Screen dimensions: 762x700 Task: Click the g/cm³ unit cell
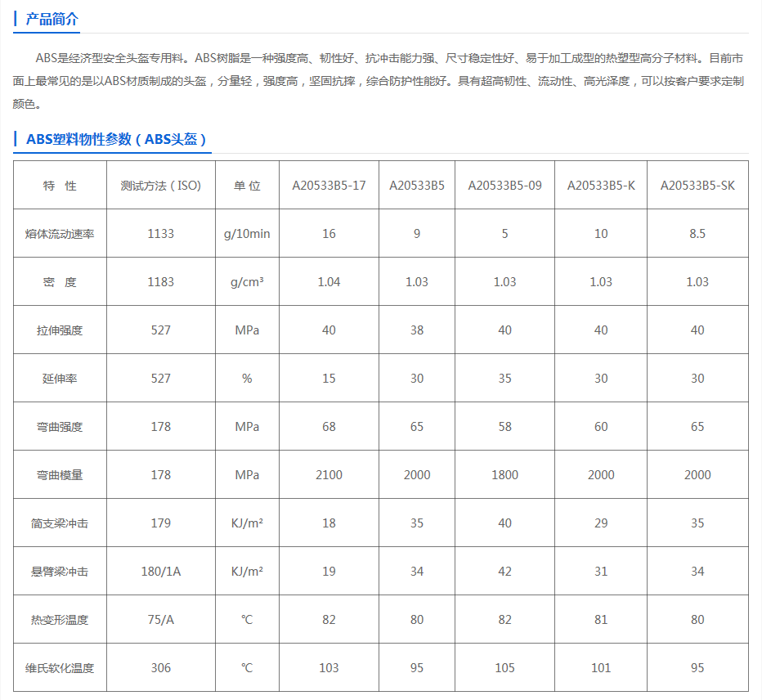click(x=247, y=282)
